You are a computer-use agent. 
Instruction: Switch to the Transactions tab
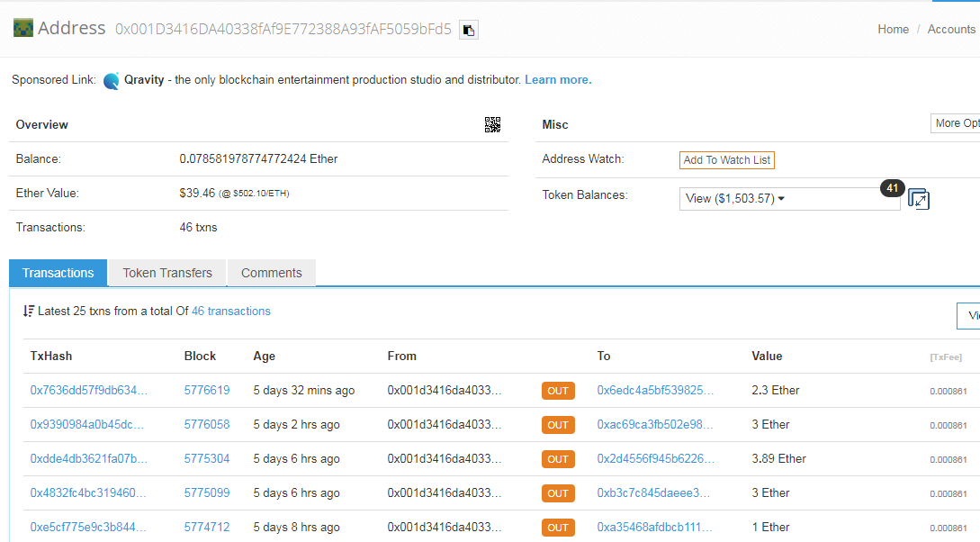click(x=58, y=273)
